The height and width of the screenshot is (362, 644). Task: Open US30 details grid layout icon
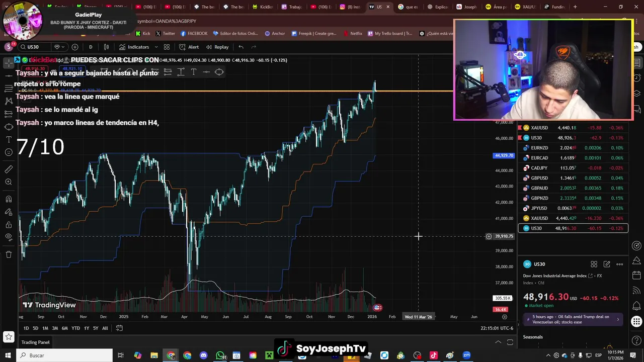click(594, 264)
